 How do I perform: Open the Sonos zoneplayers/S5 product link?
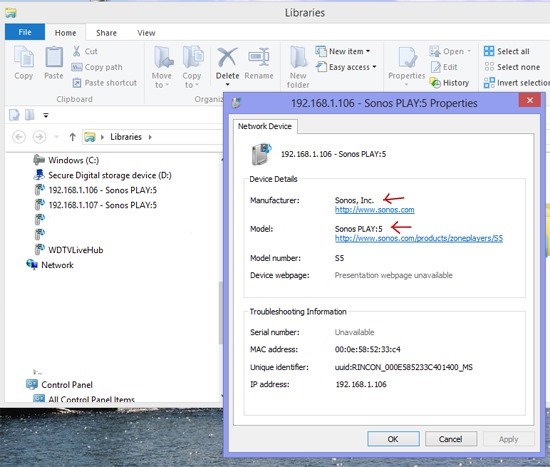419,238
